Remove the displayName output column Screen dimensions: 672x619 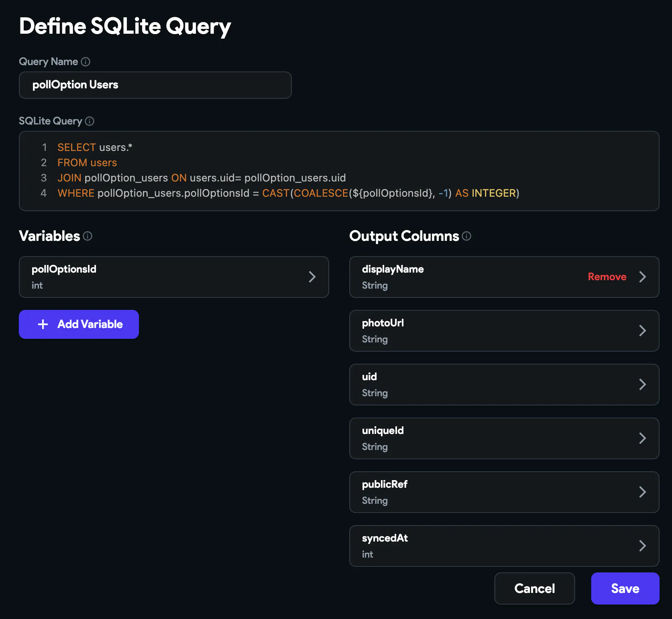(x=607, y=277)
